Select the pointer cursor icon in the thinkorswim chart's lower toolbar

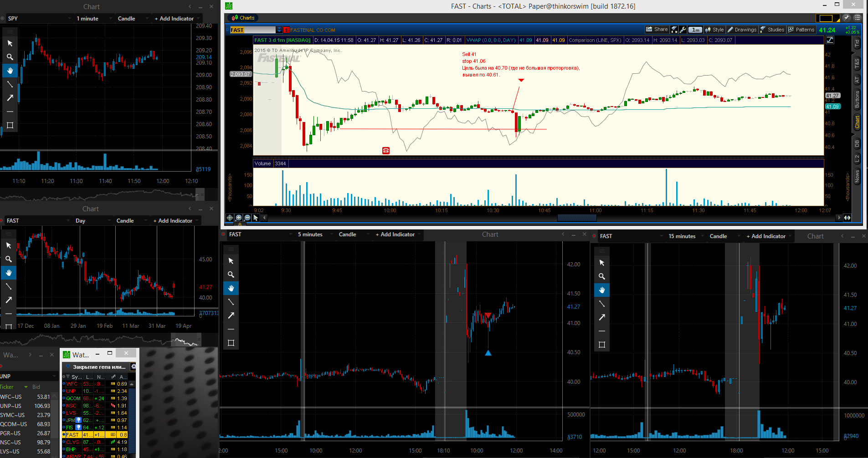(256, 218)
